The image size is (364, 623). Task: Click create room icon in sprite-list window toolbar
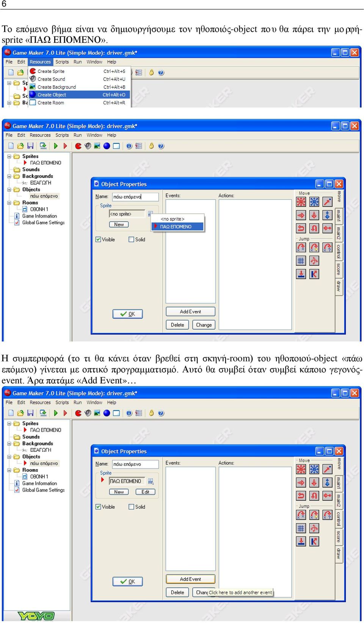click(116, 146)
